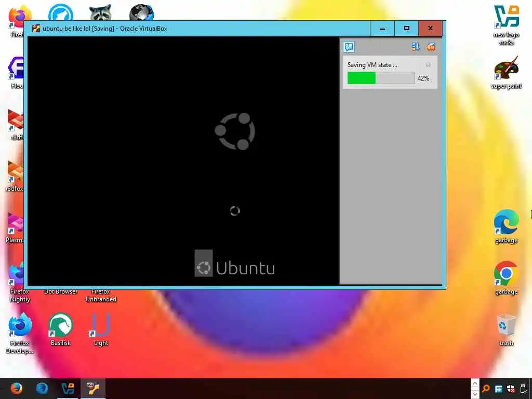This screenshot has height=399, width=532.
Task: Select the Basilisk browser shortcut
Action: click(x=61, y=329)
